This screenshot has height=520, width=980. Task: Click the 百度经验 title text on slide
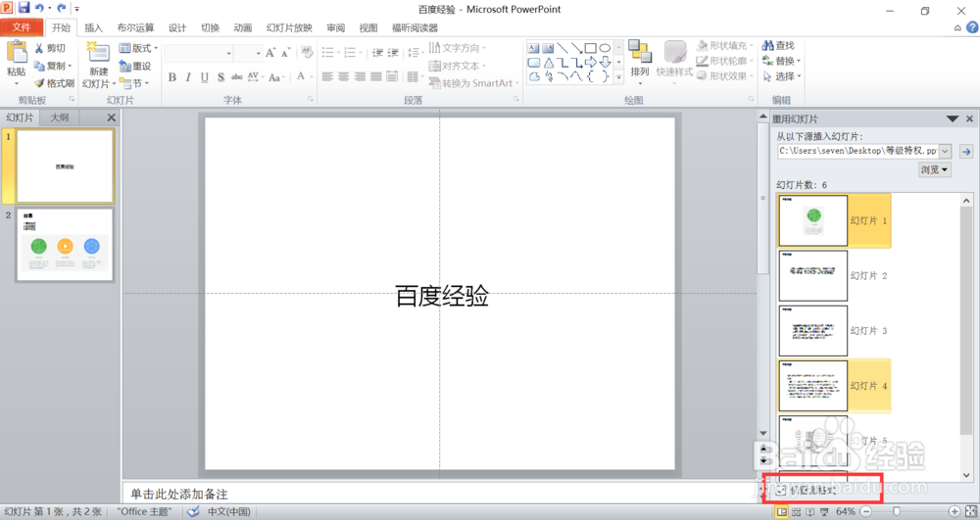[x=442, y=296]
